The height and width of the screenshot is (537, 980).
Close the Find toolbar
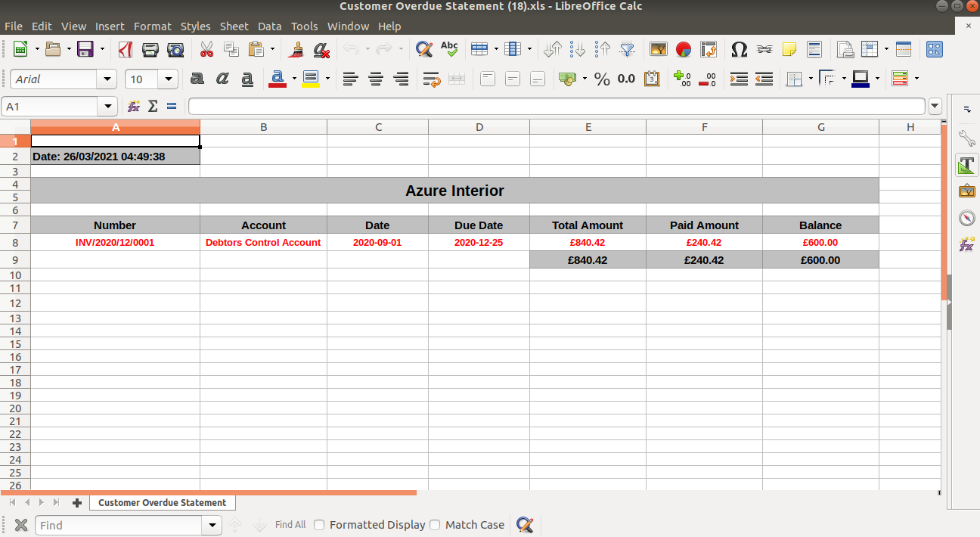click(21, 525)
